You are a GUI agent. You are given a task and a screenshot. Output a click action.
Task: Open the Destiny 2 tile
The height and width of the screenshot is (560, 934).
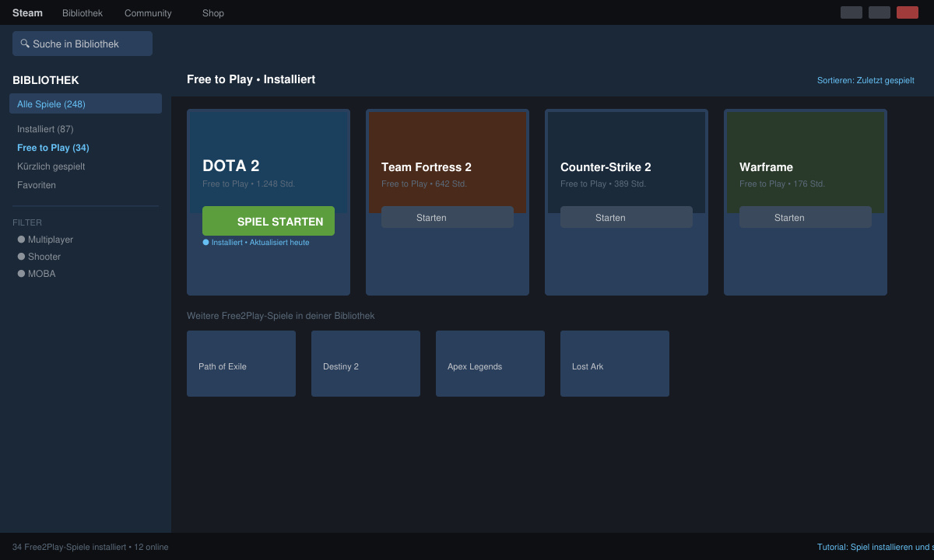[x=366, y=363]
